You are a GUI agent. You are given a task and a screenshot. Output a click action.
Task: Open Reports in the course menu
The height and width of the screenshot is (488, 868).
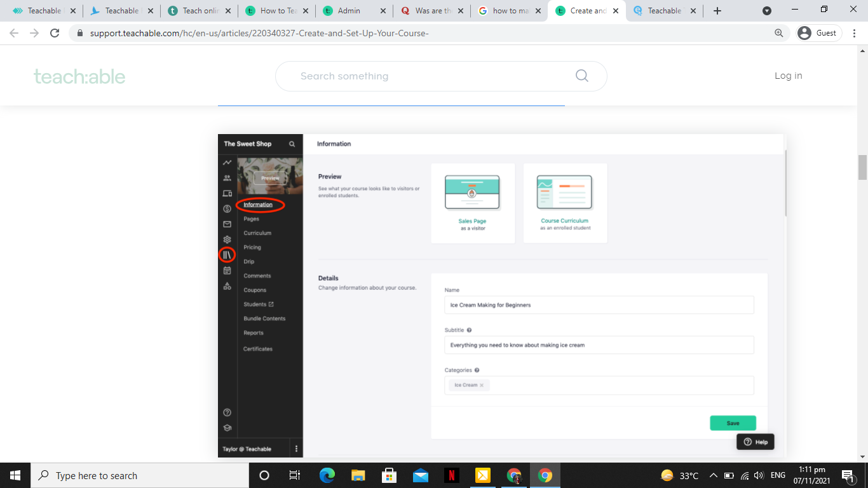[x=254, y=333]
